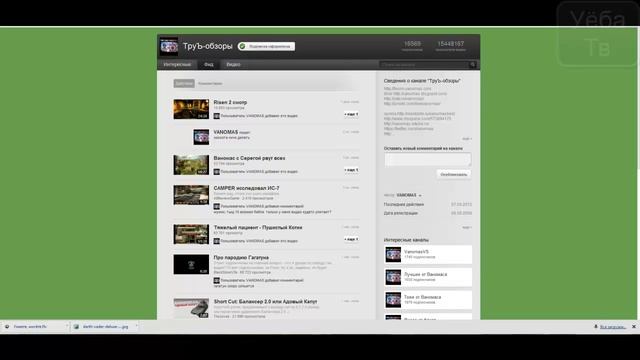Screen dimensions: 640x360
Task: Open Лучшее от Ваномаса channel avatar
Action: 393,278
